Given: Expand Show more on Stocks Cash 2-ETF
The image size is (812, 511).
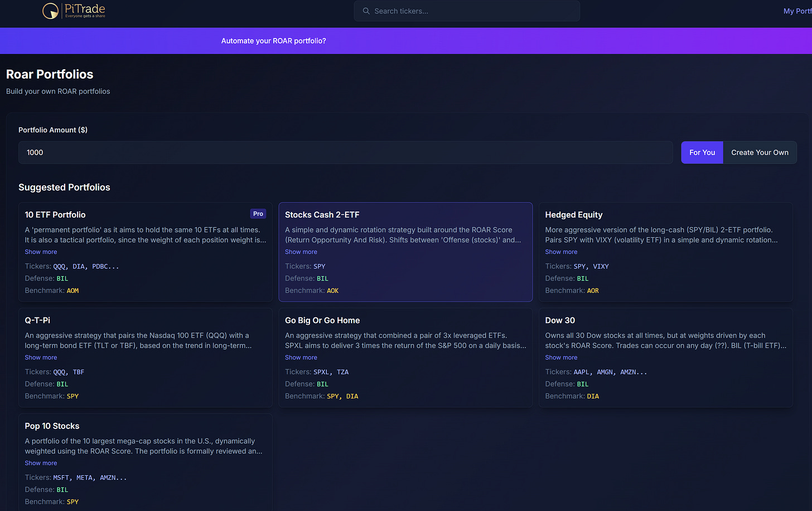Looking at the screenshot, I should pyautogui.click(x=301, y=252).
